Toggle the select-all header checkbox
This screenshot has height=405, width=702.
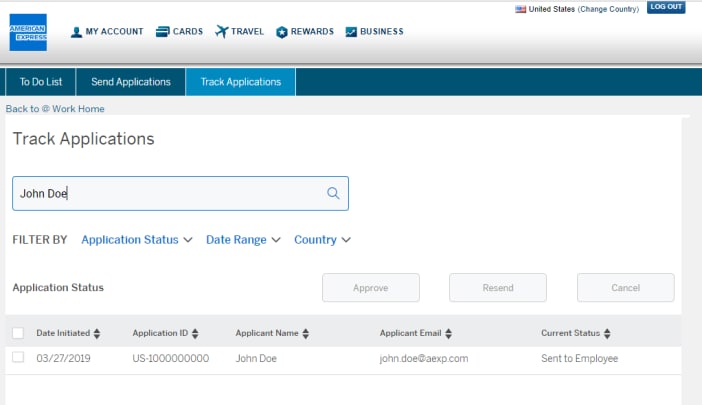tap(18, 333)
